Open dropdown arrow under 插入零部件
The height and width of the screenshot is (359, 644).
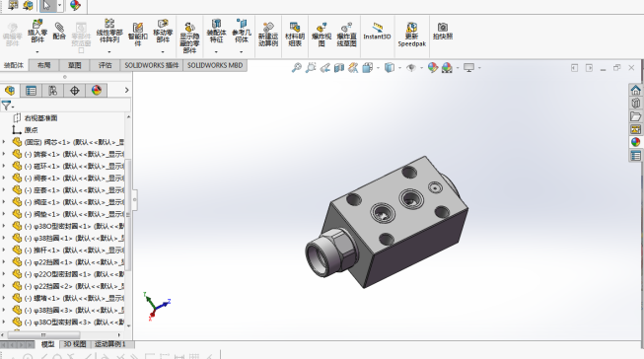pos(37,51)
